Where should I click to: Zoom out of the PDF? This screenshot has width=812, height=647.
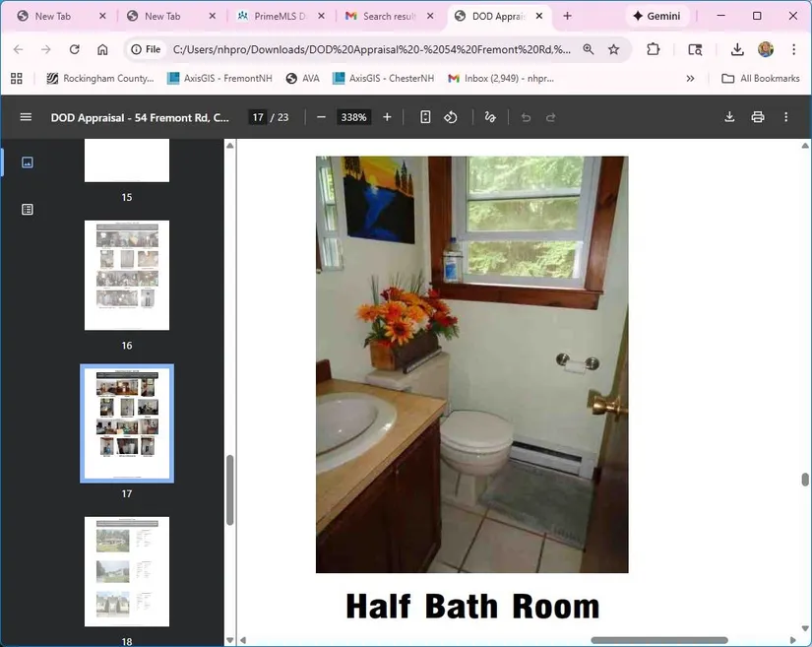(321, 117)
